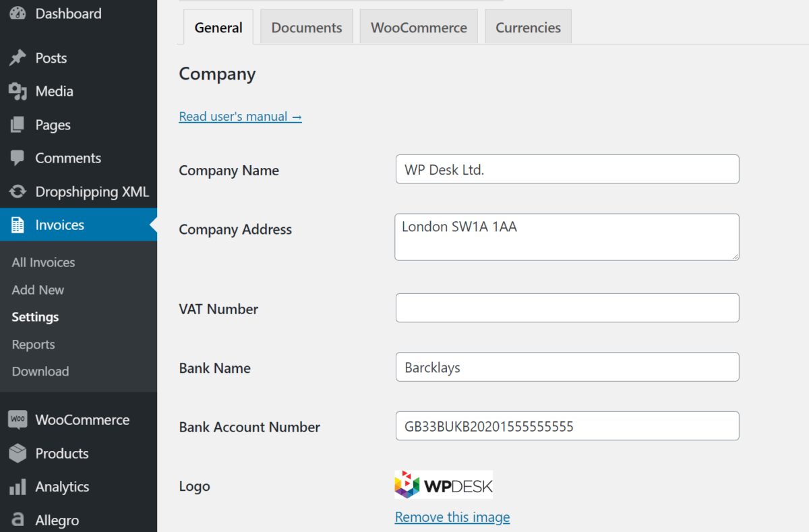Switch to the WooCommerce settings tab
809x532 pixels.
pyautogui.click(x=419, y=27)
